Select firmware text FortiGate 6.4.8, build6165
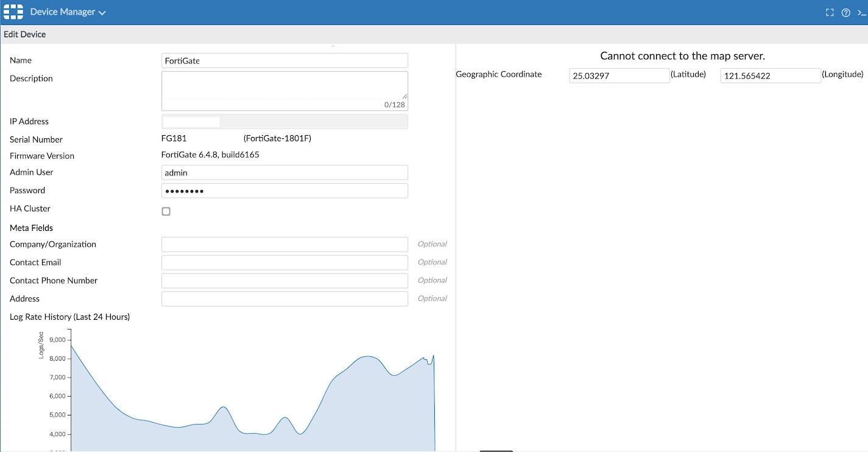The width and height of the screenshot is (868, 452). point(210,155)
